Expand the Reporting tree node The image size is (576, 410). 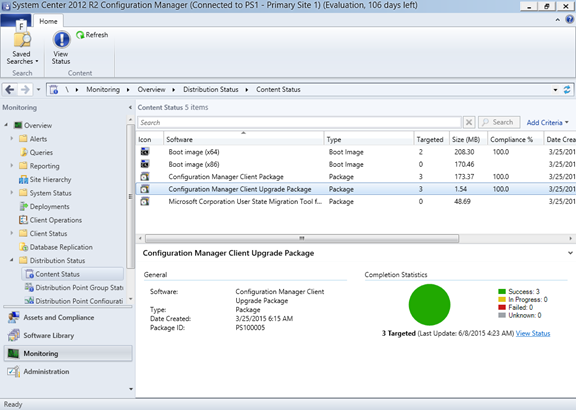pos(12,166)
